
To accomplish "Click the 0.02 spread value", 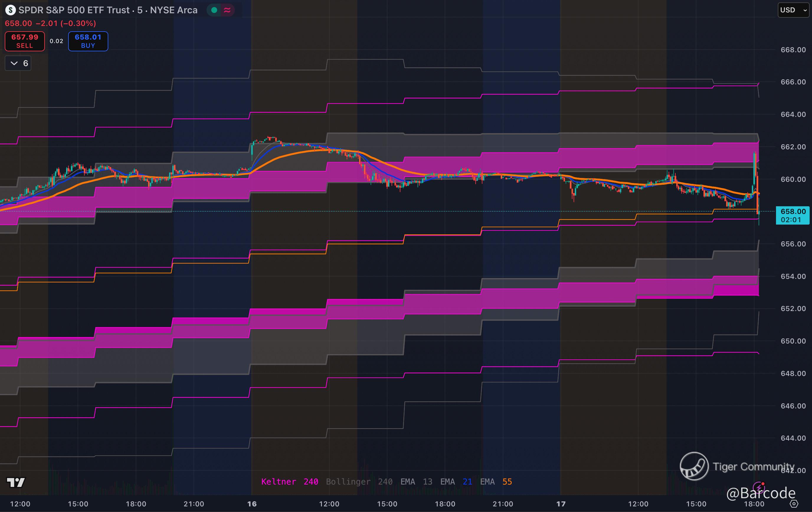I will pos(56,41).
